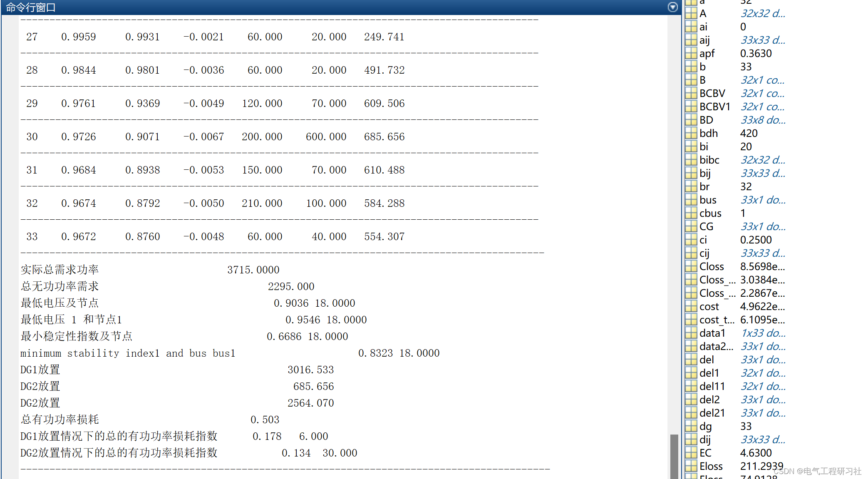Select the dg variable name
The height and width of the screenshot is (479, 868).
(x=705, y=426)
